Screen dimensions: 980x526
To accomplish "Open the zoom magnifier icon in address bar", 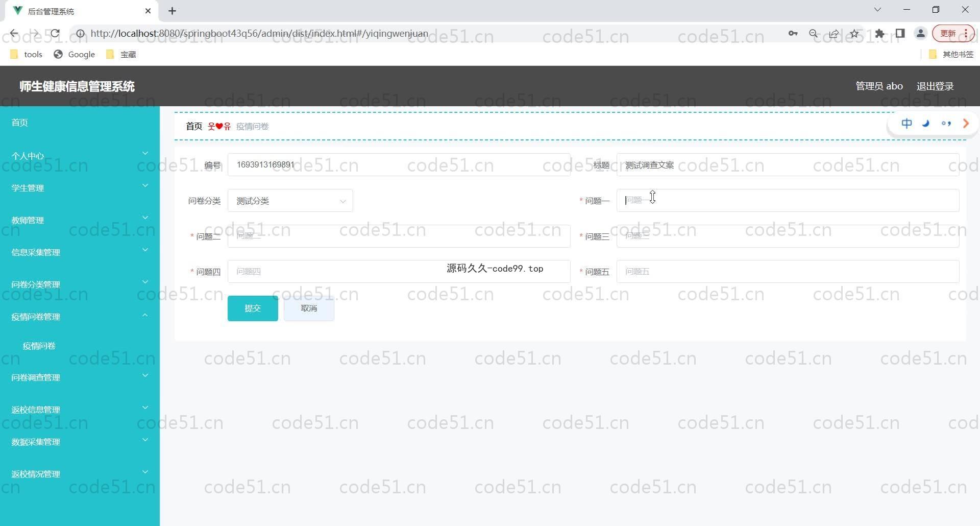I will (x=814, y=34).
